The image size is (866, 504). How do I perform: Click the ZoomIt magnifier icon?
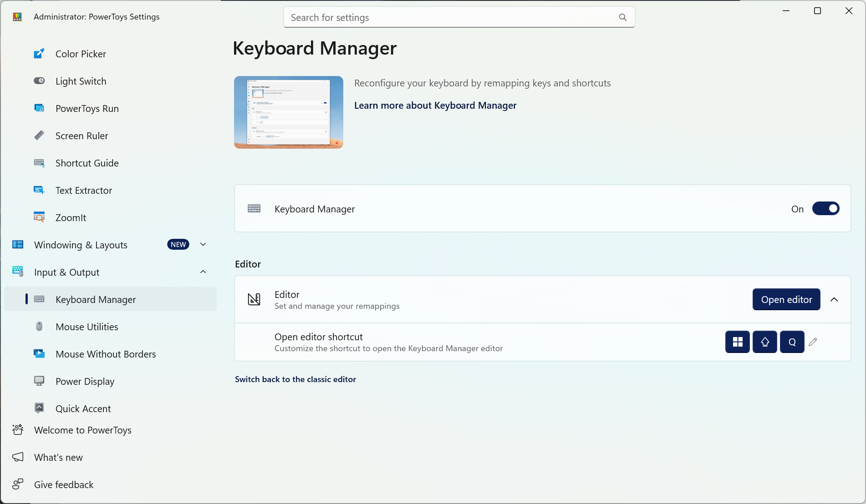click(39, 217)
